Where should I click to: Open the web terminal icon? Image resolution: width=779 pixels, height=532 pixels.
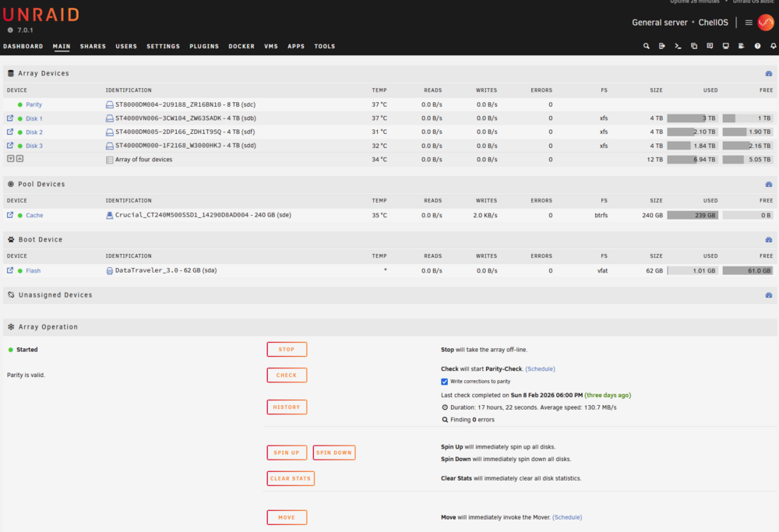(678, 46)
